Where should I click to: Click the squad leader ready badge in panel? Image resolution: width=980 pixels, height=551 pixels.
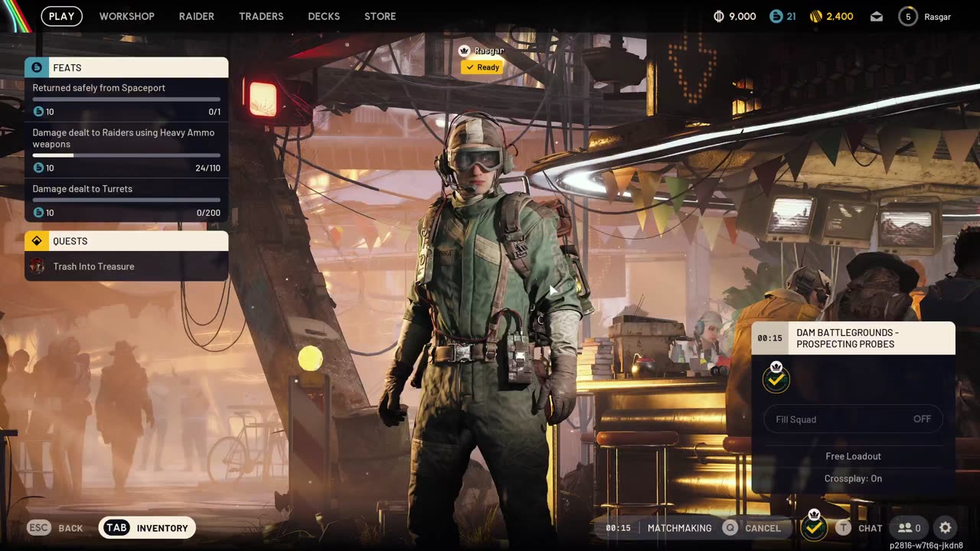click(x=776, y=378)
